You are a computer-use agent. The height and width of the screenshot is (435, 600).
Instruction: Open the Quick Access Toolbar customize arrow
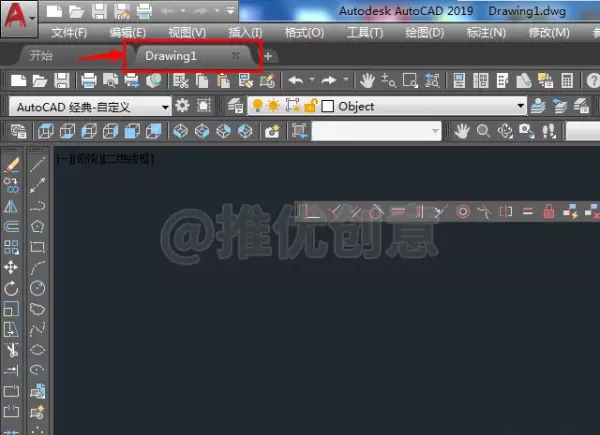pos(230,11)
